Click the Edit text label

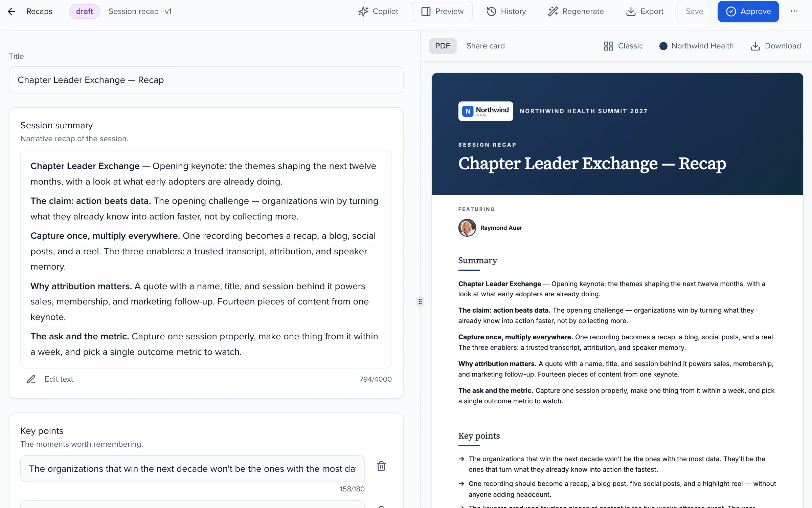pos(59,379)
